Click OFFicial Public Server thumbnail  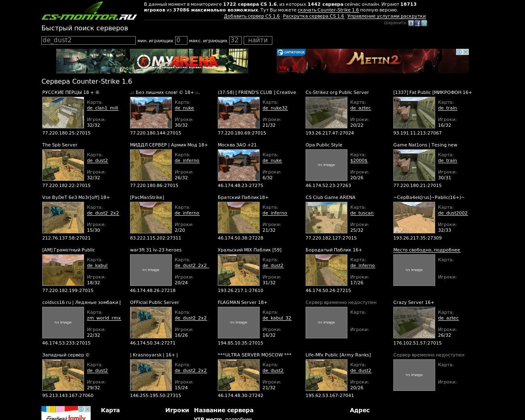pyautogui.click(x=151, y=322)
